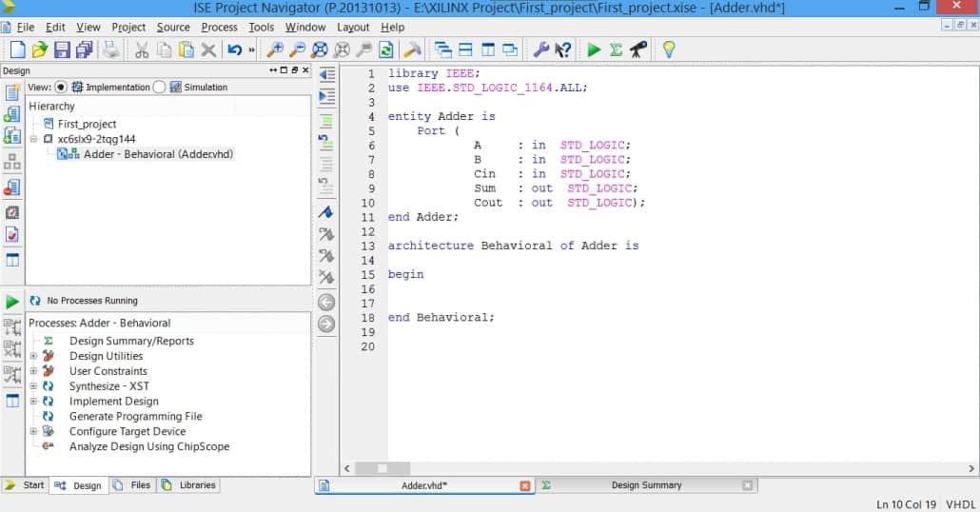Select the Simulation view radio button
This screenshot has width=980, height=512.
pyautogui.click(x=159, y=87)
